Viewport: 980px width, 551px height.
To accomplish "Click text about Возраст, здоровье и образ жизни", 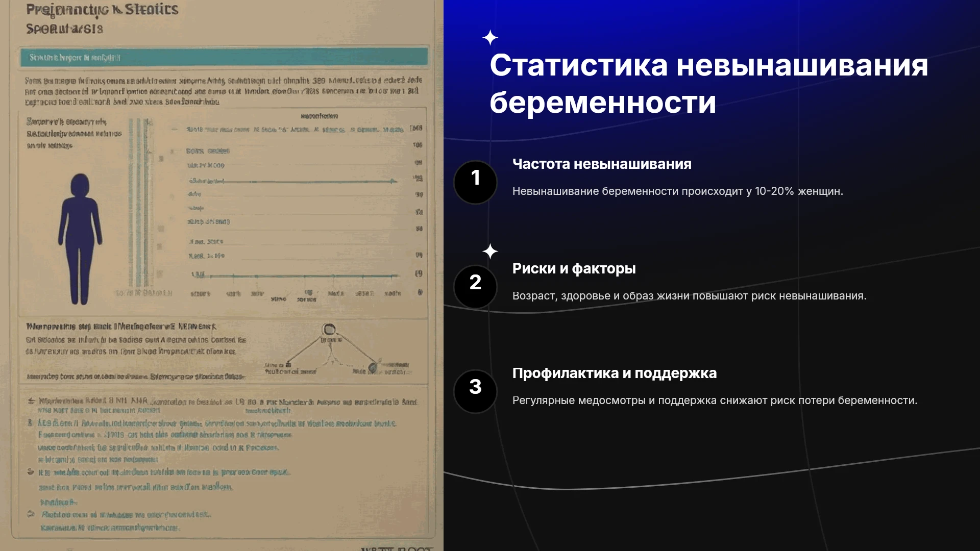I will pyautogui.click(x=689, y=296).
